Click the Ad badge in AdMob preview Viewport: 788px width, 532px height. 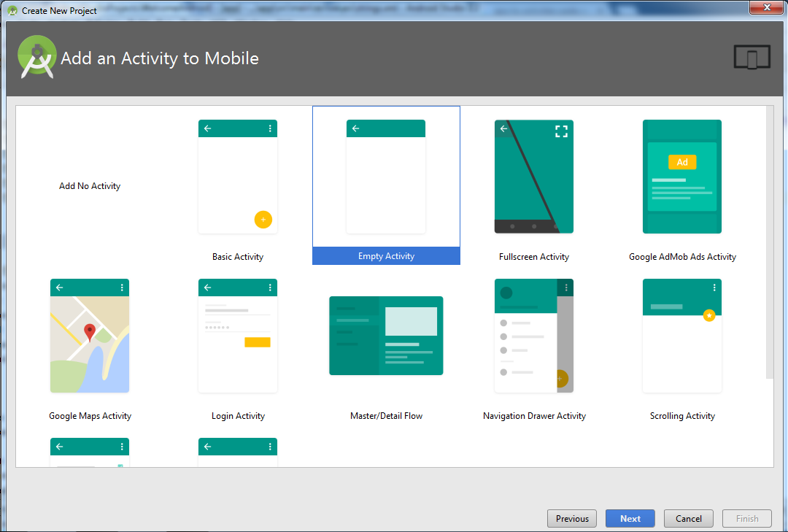point(682,162)
